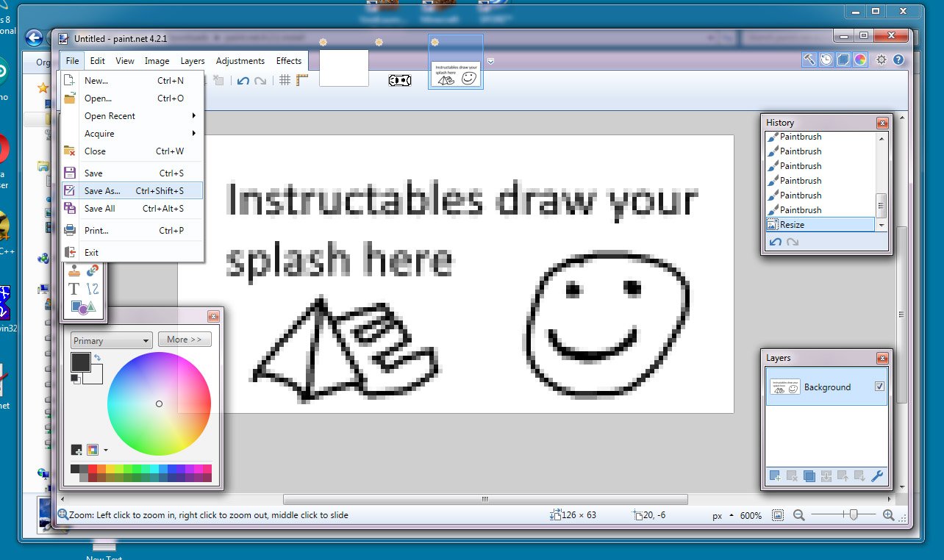Open the Adjustments menu
This screenshot has width=944, height=560.
click(240, 61)
